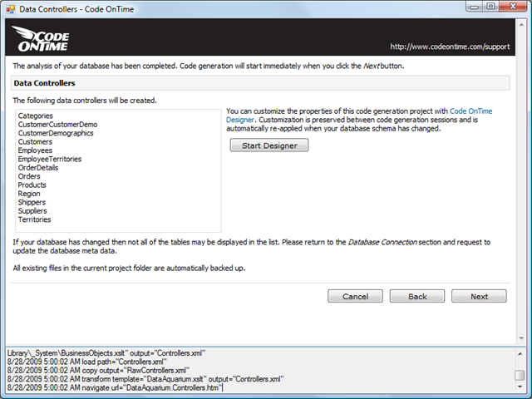This screenshot has height=399, width=532.
Task: Select Region in the controllers list
Action: click(x=29, y=194)
